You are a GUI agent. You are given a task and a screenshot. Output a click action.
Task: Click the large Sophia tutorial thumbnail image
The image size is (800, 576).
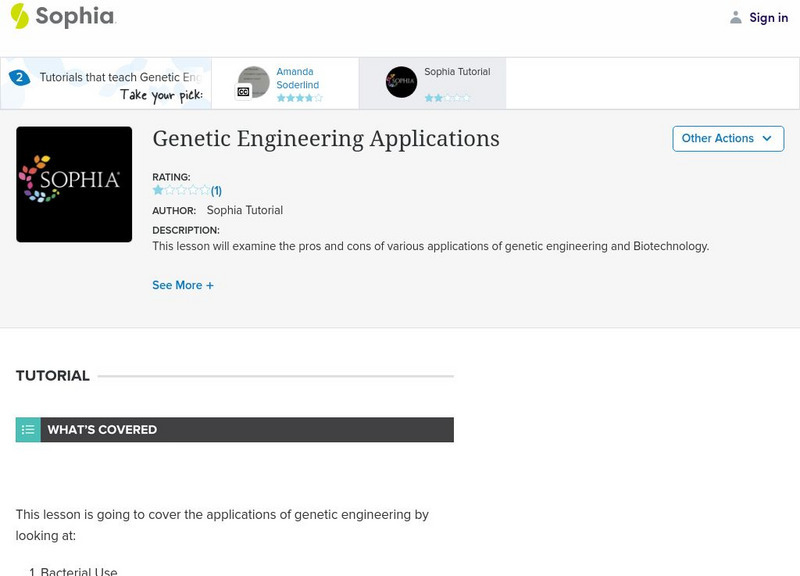[x=74, y=184]
